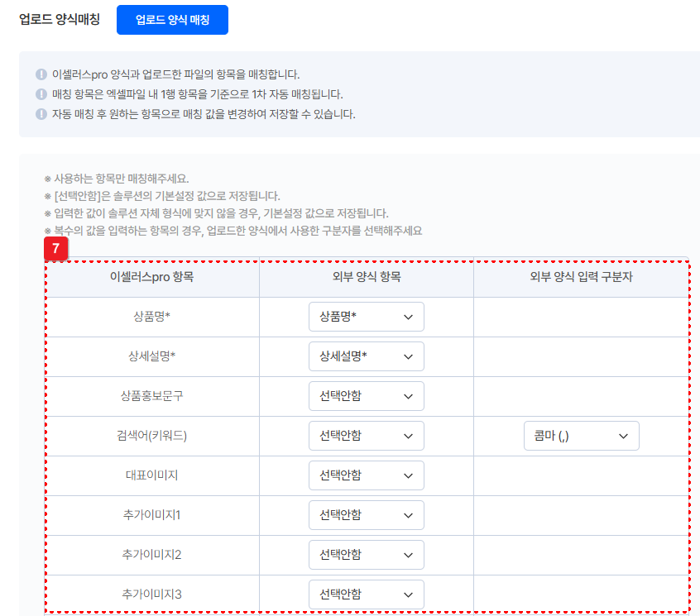Click the info icon beside 이셀러스pro 양식과 notice
Screen dimensions: 700x616
pos(41,74)
